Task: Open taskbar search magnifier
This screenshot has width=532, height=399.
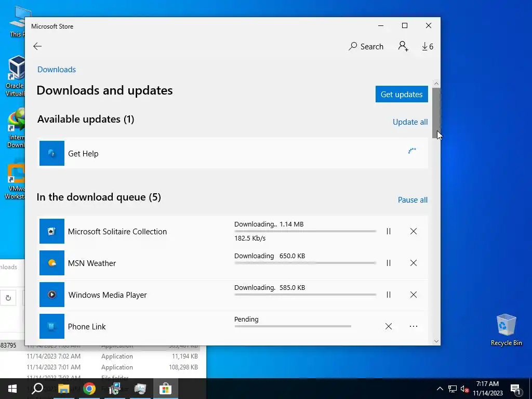Action: [x=37, y=389]
